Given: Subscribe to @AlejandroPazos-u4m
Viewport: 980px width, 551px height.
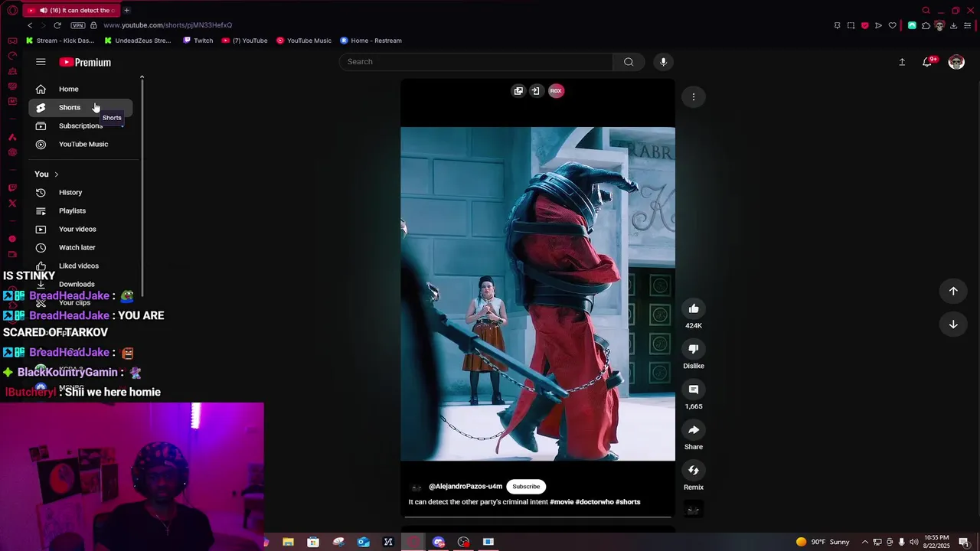Looking at the screenshot, I should (526, 487).
